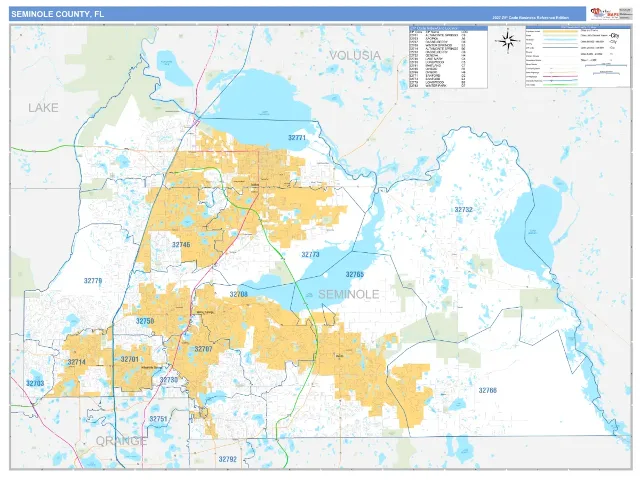Select ZIP code label 32746
The width and height of the screenshot is (640, 480).
tap(181, 245)
